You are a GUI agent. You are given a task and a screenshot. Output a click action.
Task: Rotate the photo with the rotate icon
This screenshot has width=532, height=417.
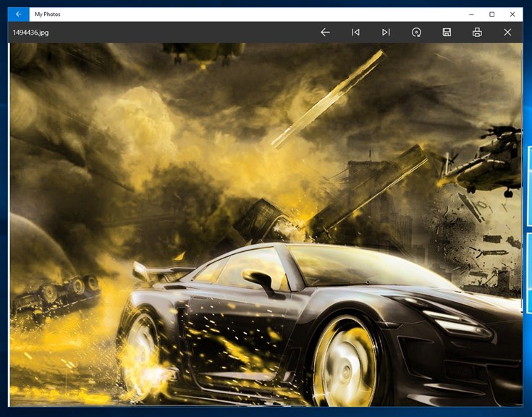(416, 33)
